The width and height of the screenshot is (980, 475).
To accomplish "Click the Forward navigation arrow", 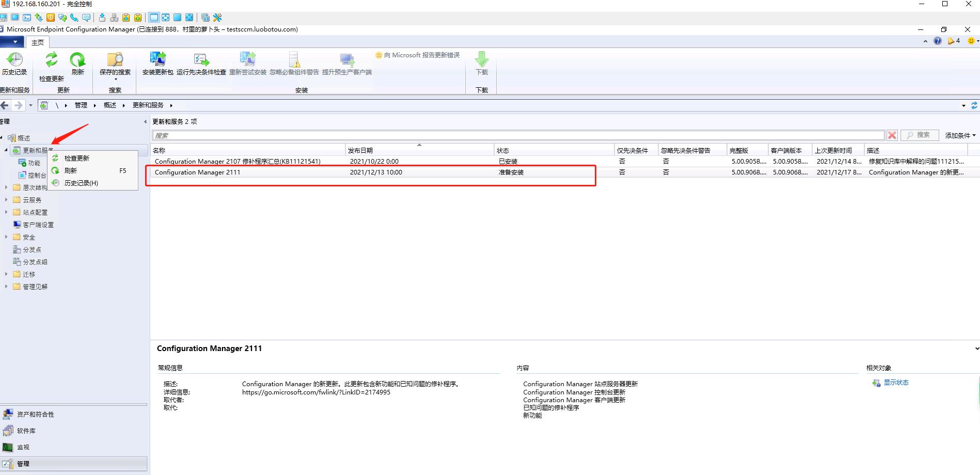I will pyautogui.click(x=19, y=105).
